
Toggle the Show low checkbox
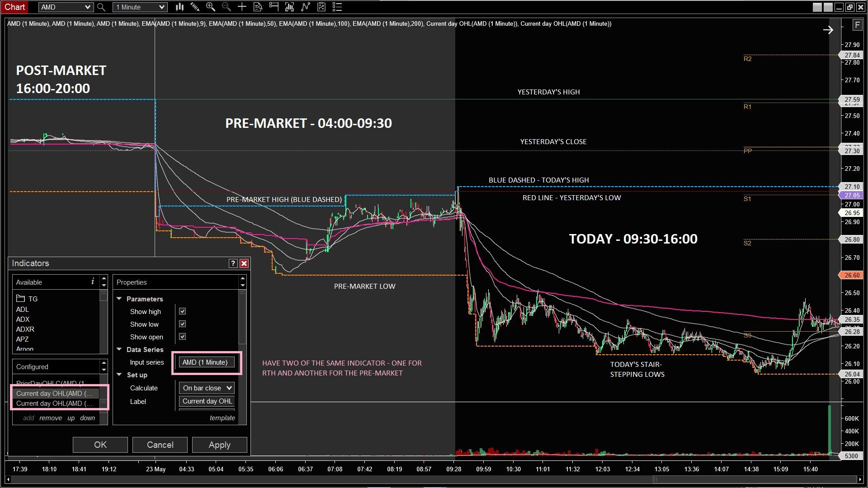pos(183,324)
